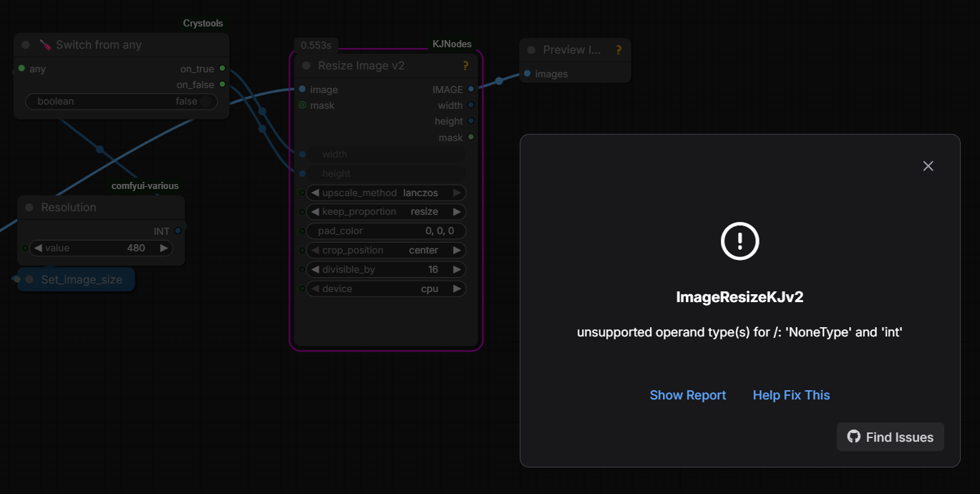
Task: Click the height input field
Action: coord(387,173)
